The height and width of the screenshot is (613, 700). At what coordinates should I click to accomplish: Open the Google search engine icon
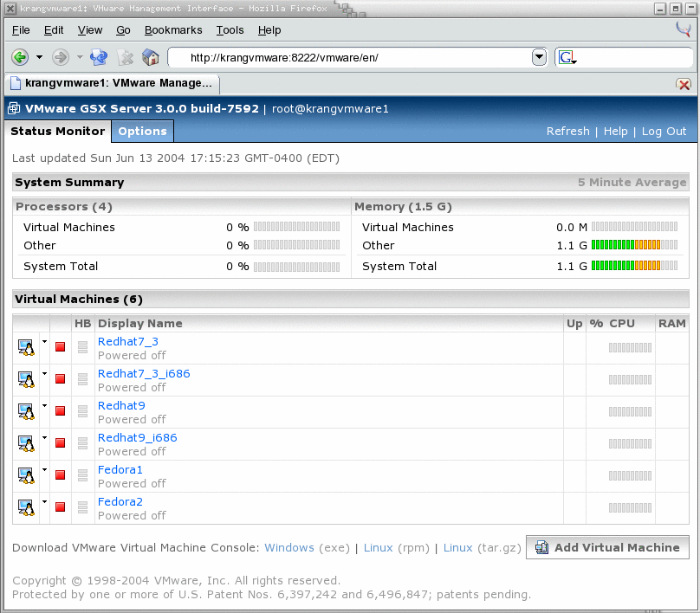click(x=567, y=57)
